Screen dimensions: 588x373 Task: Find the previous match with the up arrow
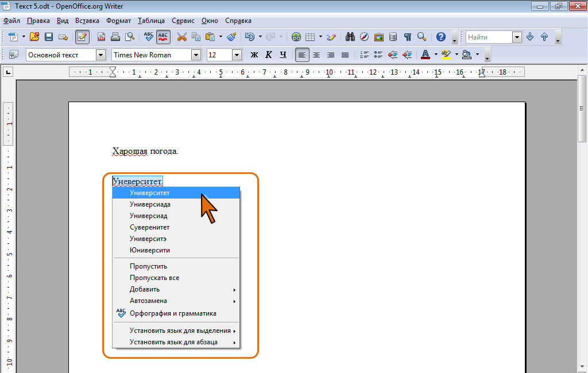pos(544,37)
